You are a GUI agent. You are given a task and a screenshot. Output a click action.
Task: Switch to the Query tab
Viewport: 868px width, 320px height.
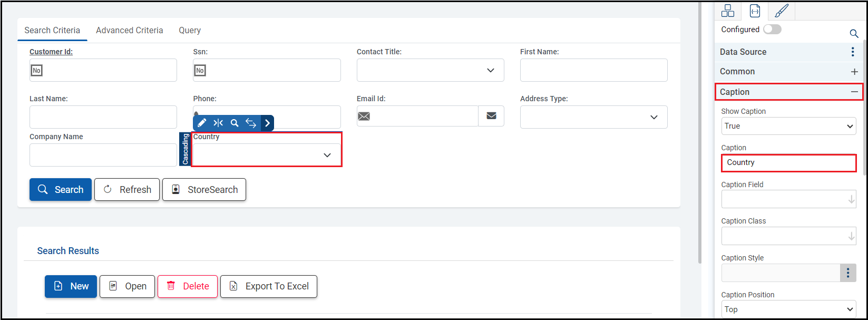click(x=190, y=31)
